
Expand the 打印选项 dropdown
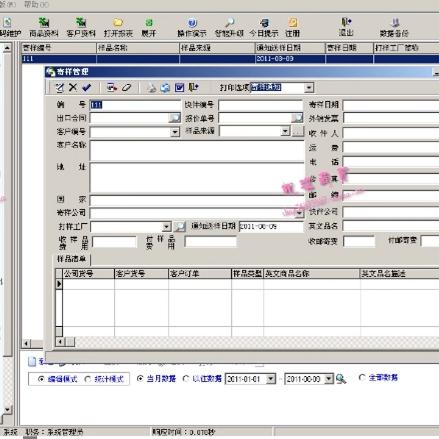click(x=309, y=88)
